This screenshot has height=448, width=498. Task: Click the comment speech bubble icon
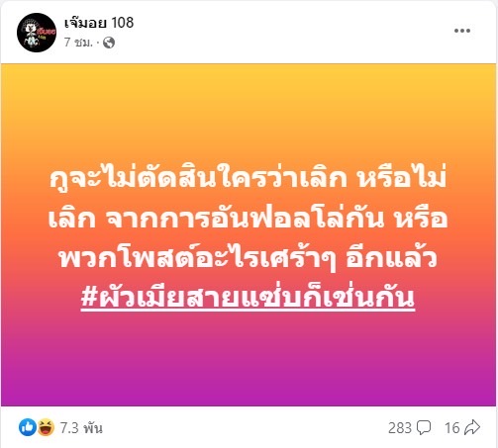tap(424, 428)
